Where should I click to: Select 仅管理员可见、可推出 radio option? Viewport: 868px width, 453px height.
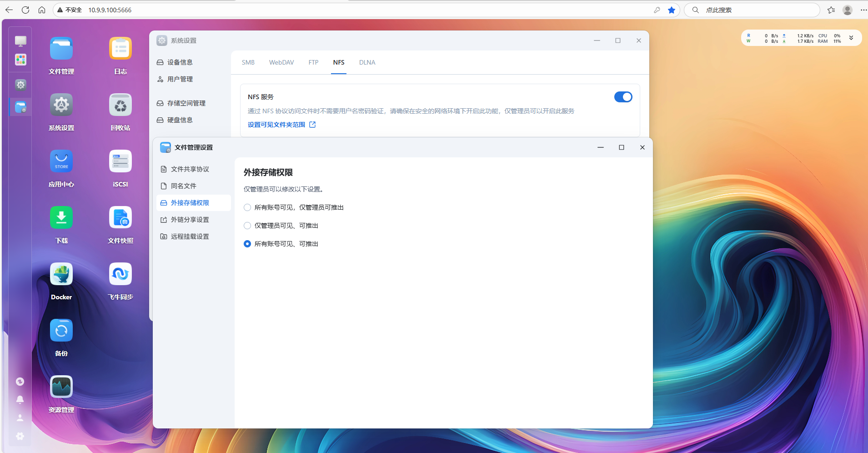[x=247, y=226]
